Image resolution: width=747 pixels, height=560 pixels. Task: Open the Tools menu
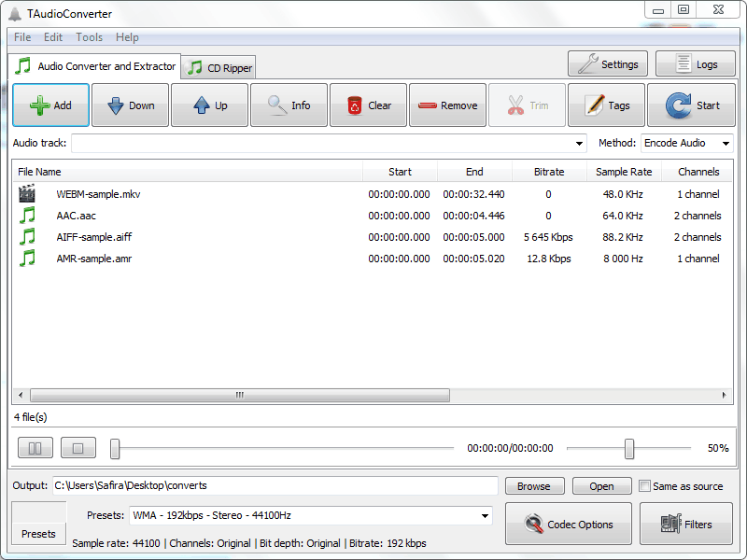[89, 37]
